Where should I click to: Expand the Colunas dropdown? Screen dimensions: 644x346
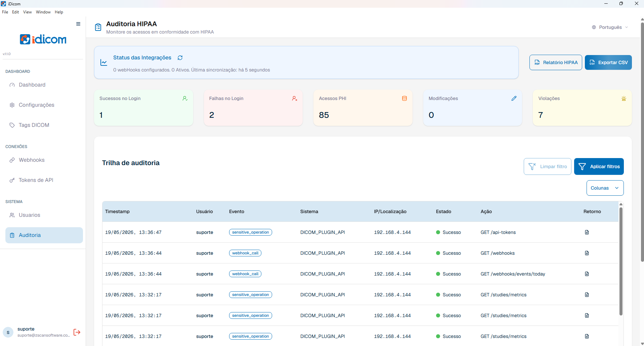click(605, 188)
